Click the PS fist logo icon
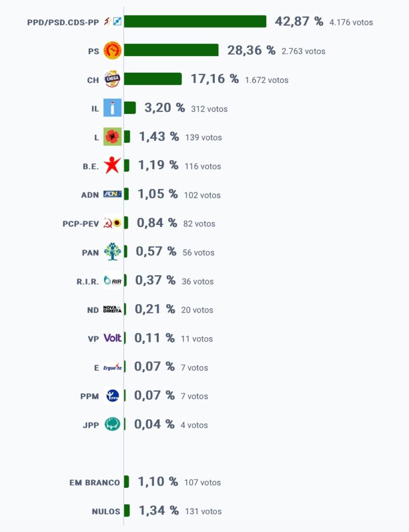 [x=113, y=50]
